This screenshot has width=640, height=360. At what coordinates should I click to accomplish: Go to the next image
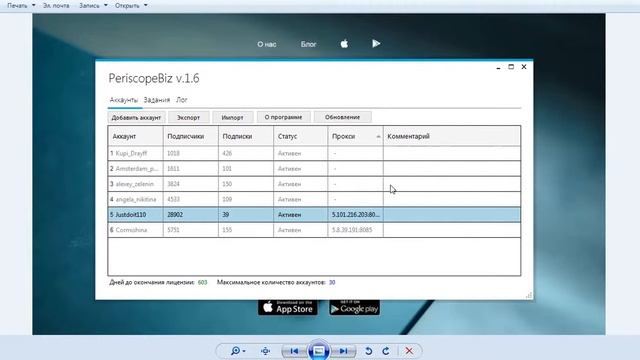point(343,351)
